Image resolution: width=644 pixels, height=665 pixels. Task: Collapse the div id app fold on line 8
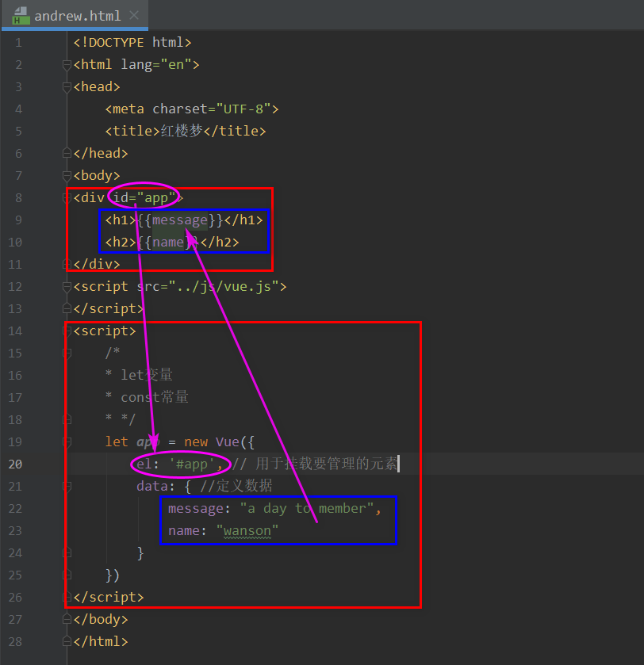click(67, 197)
